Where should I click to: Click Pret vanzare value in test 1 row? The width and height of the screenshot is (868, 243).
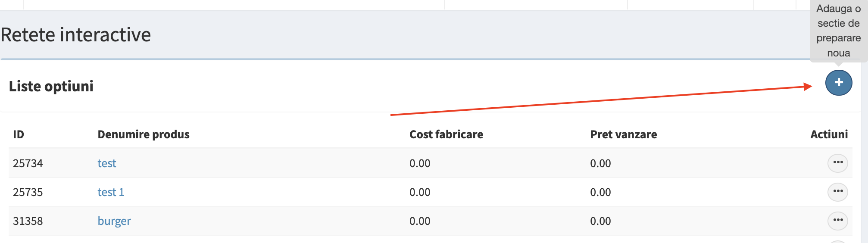point(600,192)
